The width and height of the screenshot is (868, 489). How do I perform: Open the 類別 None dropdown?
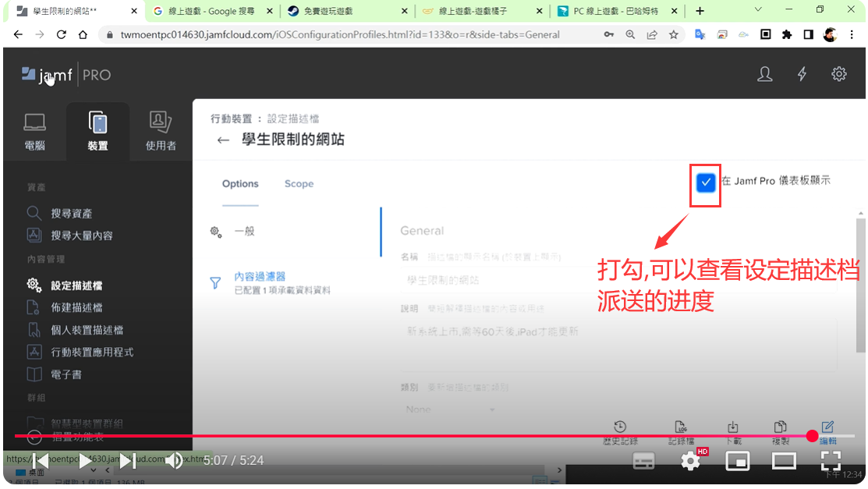click(x=449, y=409)
